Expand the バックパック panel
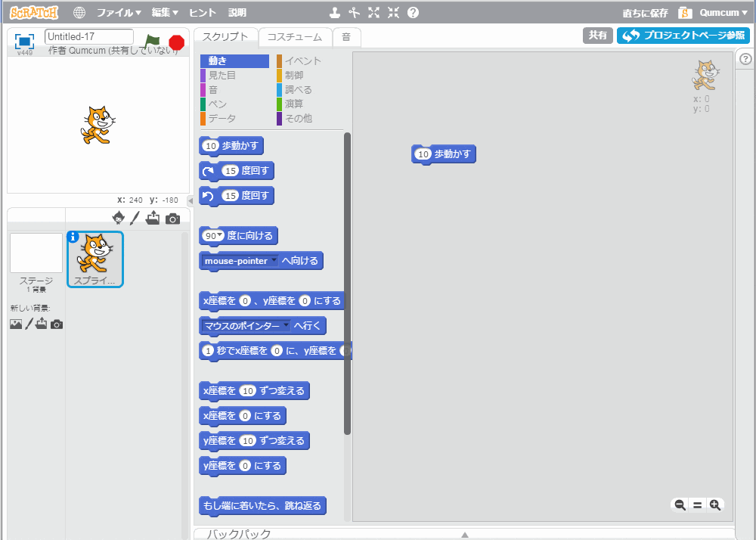This screenshot has width=756, height=540. (464, 534)
